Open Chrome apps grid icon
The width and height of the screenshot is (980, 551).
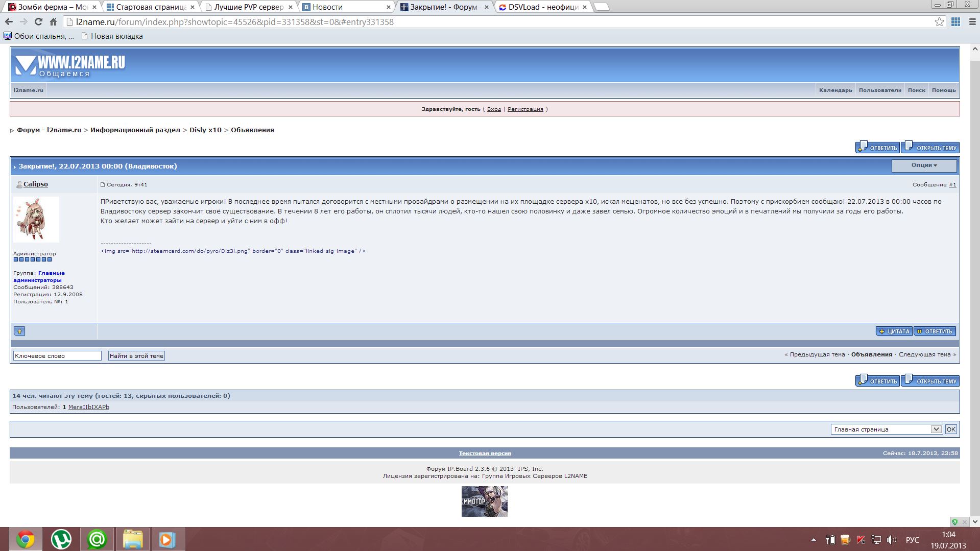[955, 22]
